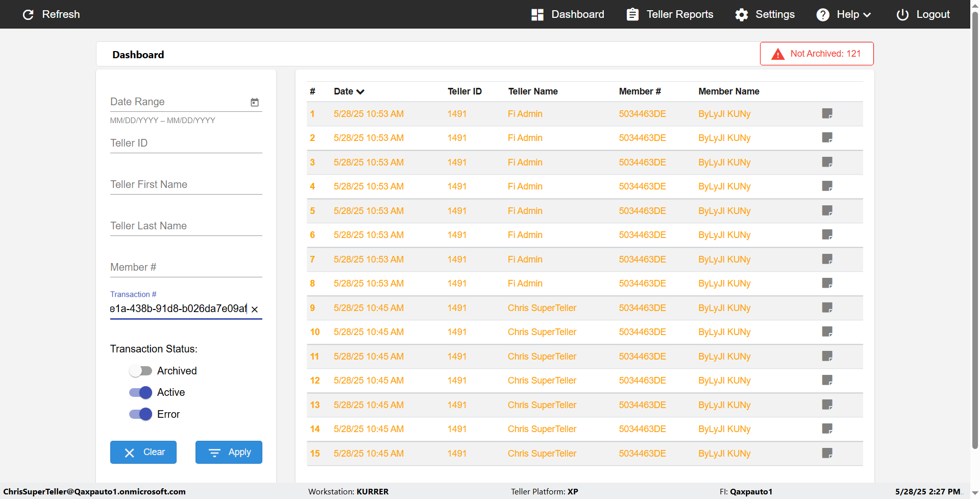Click the Not Archived warning badge
The width and height of the screenshot is (980, 499).
click(x=816, y=54)
